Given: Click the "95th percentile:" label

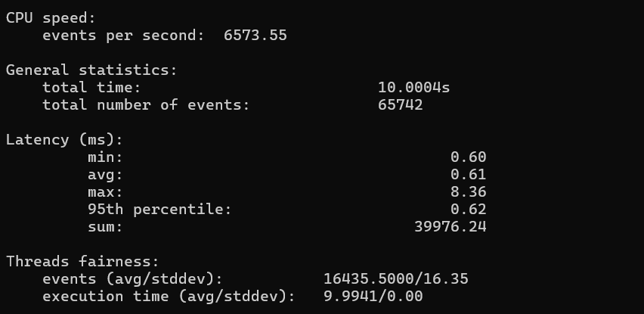Looking at the screenshot, I should click(x=159, y=209).
